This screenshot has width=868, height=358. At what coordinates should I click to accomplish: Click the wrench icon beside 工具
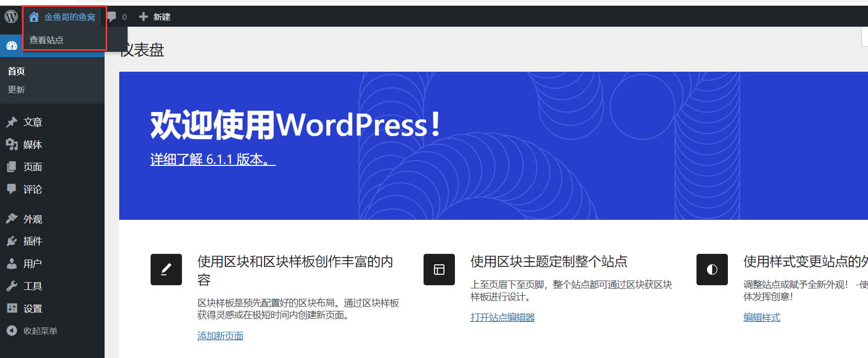pyautogui.click(x=12, y=286)
